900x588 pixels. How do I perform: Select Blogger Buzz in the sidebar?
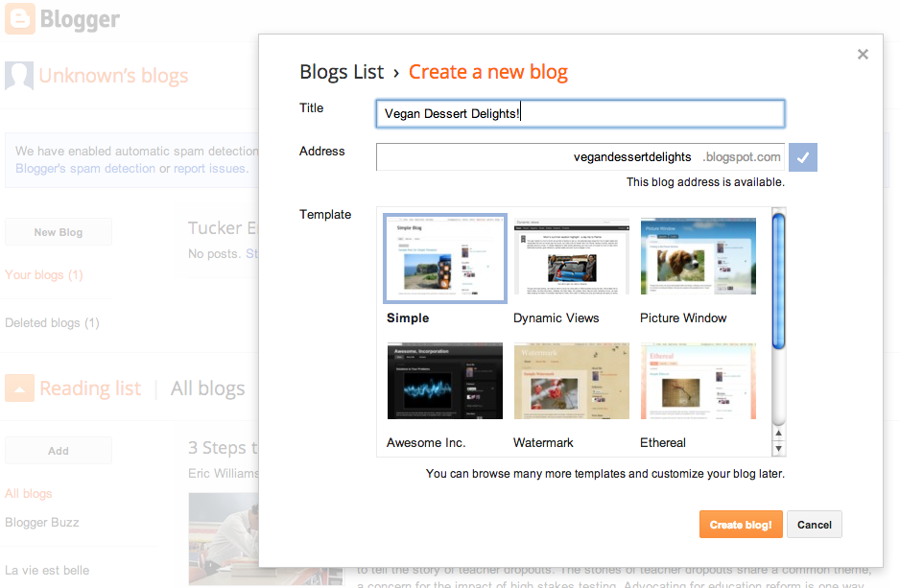[x=42, y=523]
